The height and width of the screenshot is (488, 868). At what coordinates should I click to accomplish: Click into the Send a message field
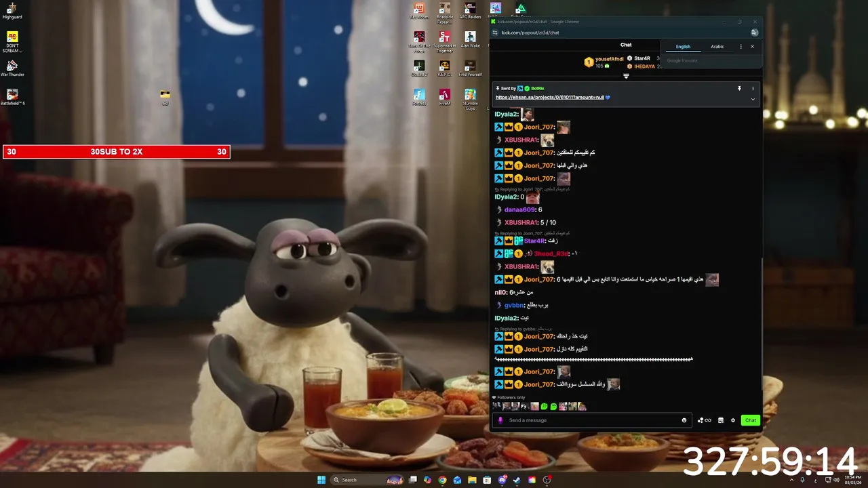click(x=592, y=420)
